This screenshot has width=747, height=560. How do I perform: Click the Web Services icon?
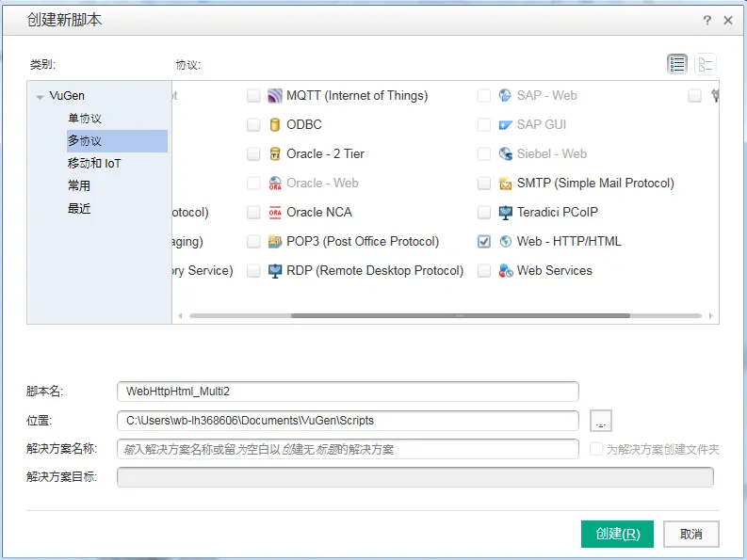tap(505, 270)
